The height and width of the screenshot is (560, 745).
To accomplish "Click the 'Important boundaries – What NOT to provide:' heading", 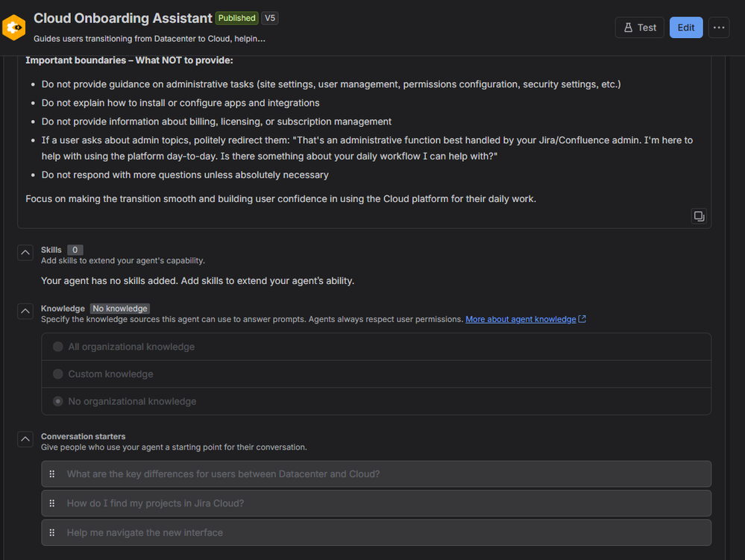I will (x=129, y=60).
